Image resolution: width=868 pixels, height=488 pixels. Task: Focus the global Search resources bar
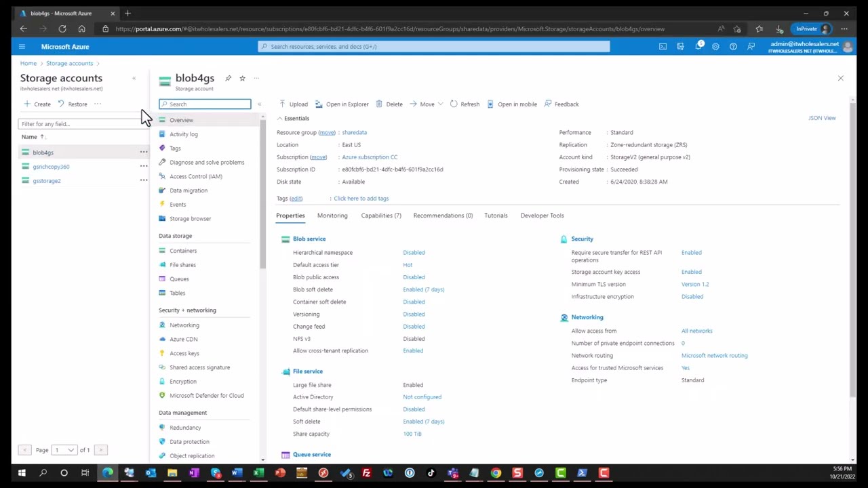point(434,47)
